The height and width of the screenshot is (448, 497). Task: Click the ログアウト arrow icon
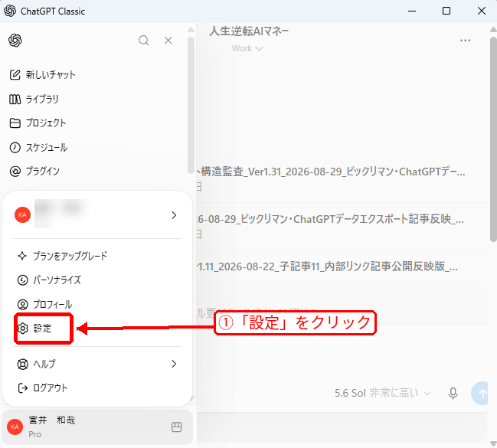coord(22,388)
